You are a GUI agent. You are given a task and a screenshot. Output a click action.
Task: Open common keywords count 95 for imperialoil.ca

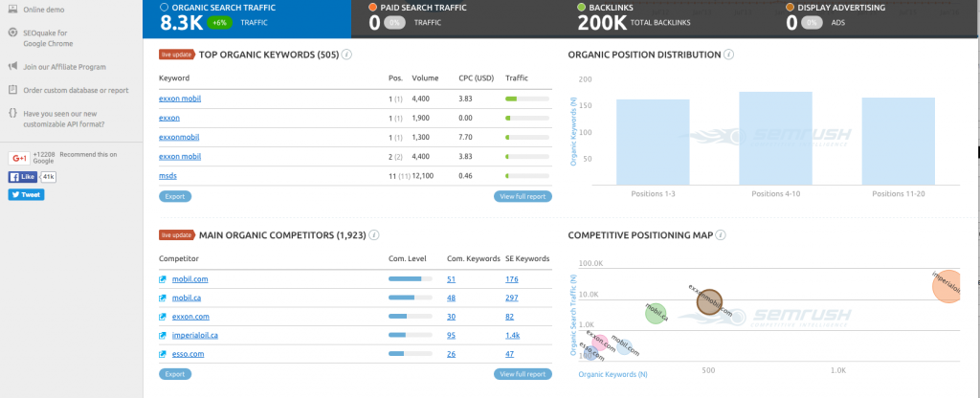452,336
